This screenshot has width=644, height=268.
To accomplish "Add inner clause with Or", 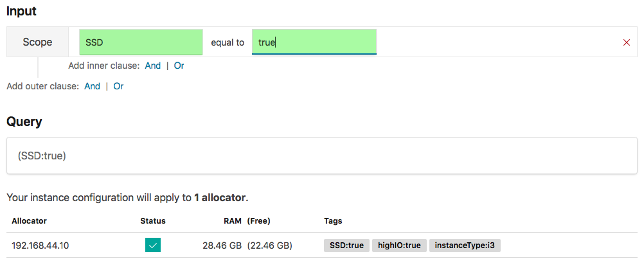I will tap(179, 66).
